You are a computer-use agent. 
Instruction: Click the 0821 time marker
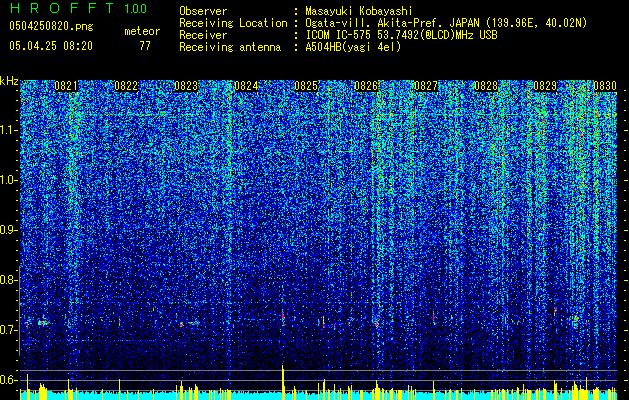pos(66,86)
